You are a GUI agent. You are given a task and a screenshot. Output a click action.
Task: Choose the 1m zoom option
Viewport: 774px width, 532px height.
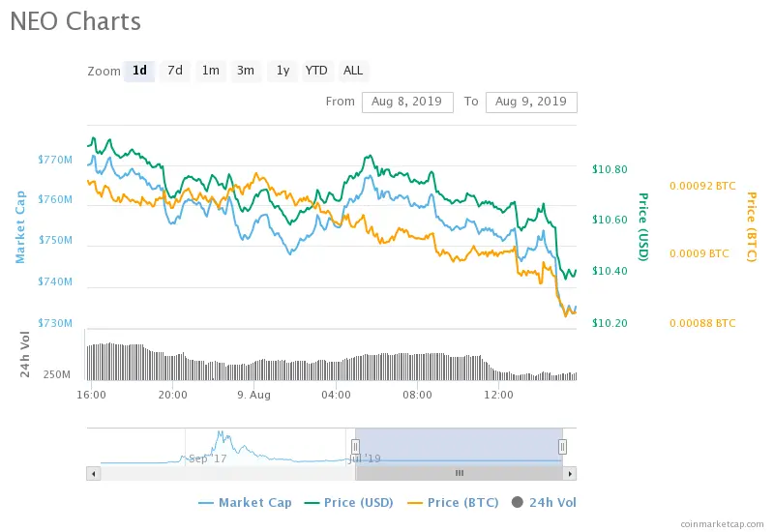[x=211, y=71]
